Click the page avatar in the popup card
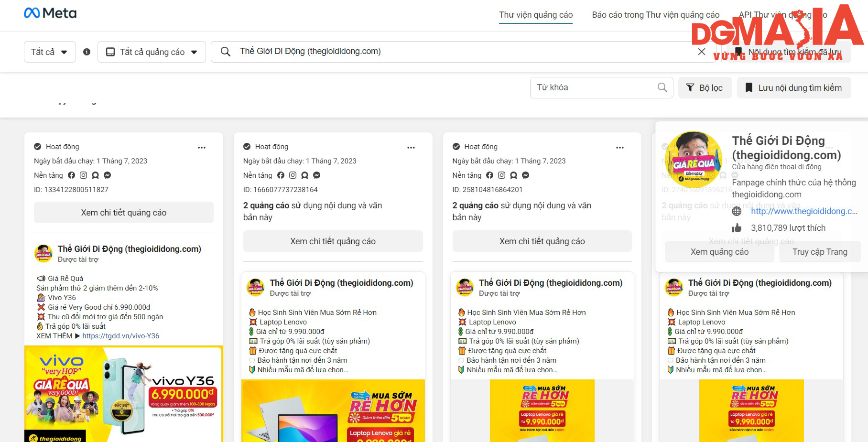The width and height of the screenshot is (868, 442). pos(694,160)
